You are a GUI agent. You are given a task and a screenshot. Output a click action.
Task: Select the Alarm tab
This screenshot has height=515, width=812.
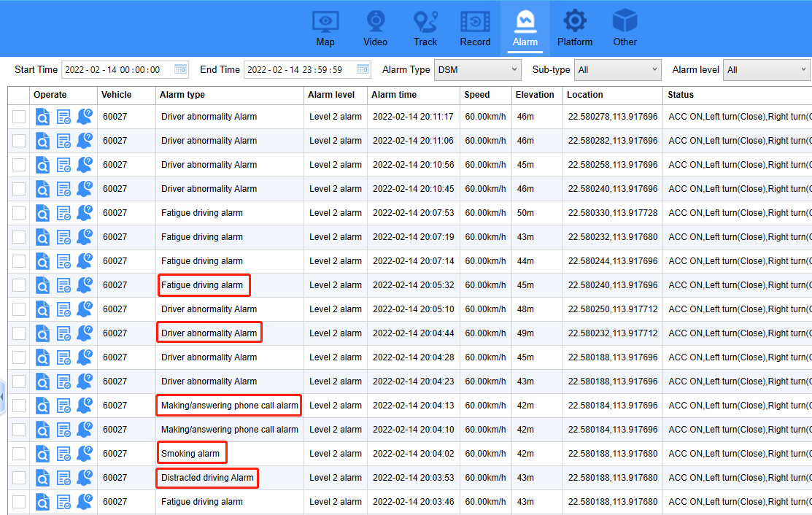pos(525,29)
